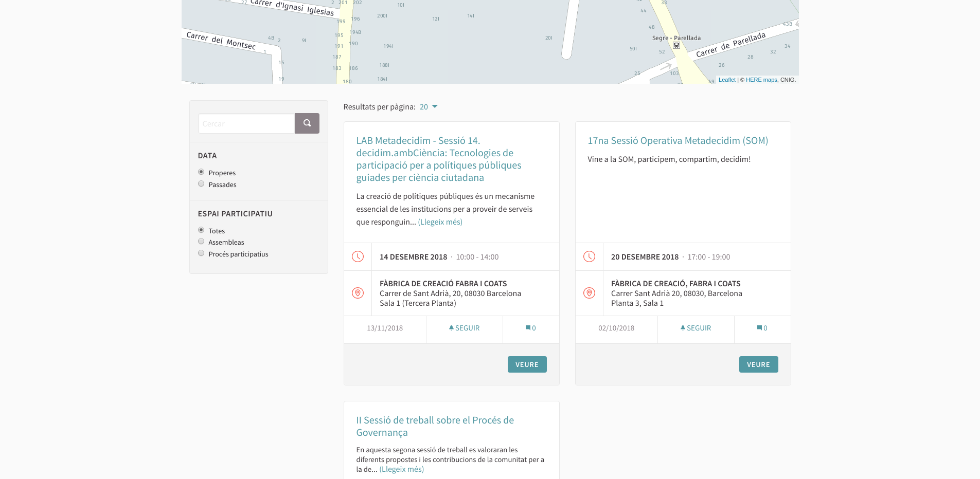Screen dimensions: 980x479
Task: Focus the Cercar search field
Action: point(246,123)
